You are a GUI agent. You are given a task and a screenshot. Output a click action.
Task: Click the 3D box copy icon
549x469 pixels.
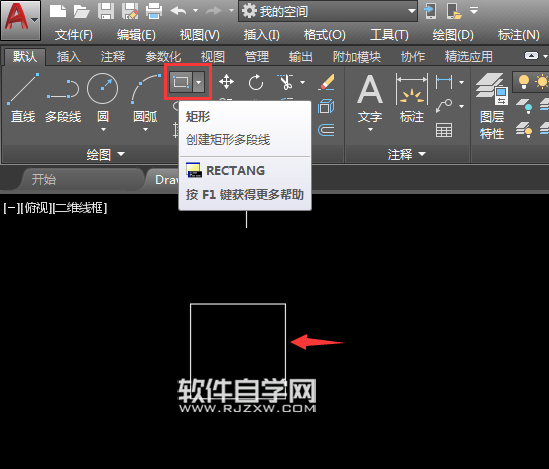(x=326, y=107)
